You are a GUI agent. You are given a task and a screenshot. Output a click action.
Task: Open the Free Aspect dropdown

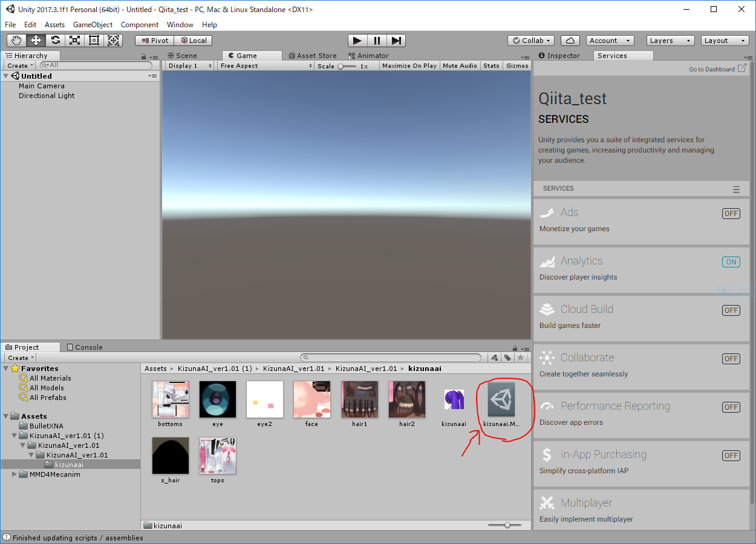266,65
